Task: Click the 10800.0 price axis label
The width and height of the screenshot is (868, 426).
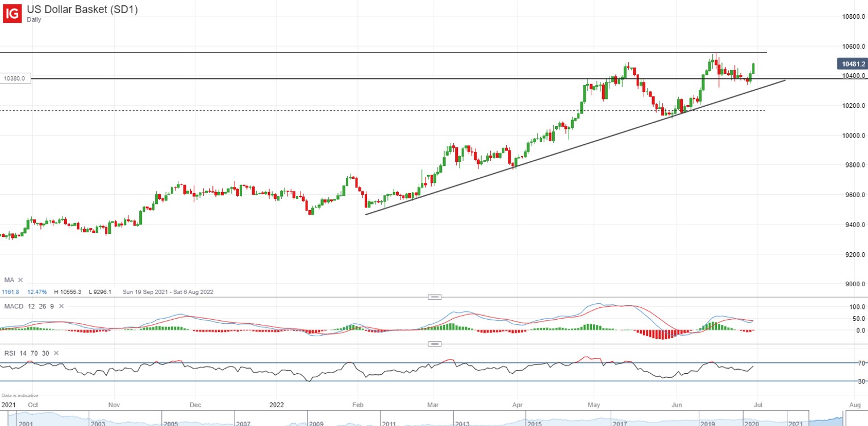Action: 853,16
